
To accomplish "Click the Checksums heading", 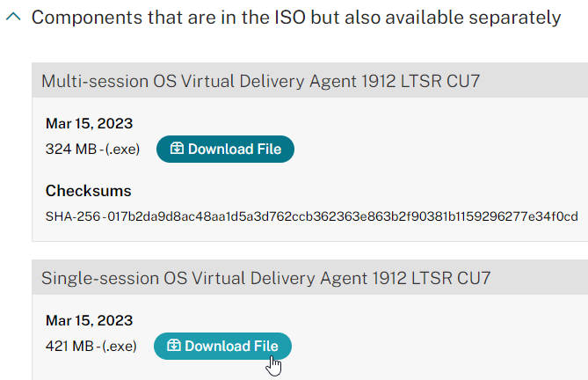I will [88, 191].
